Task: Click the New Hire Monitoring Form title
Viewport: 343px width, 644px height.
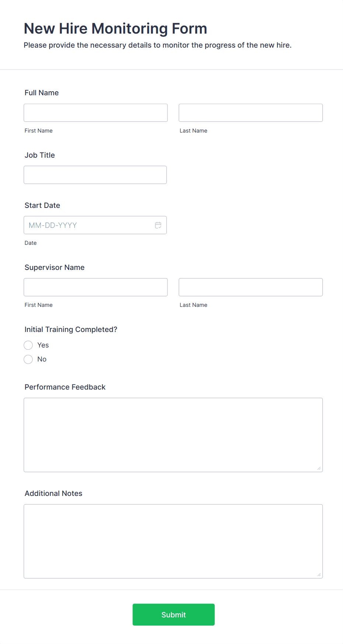Action: point(115,28)
